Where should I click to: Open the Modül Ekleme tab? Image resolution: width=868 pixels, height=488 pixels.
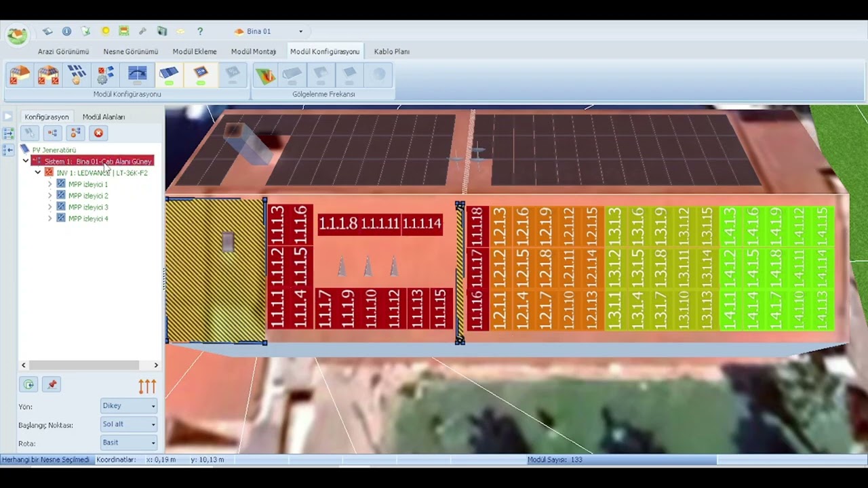pyautogui.click(x=195, y=52)
